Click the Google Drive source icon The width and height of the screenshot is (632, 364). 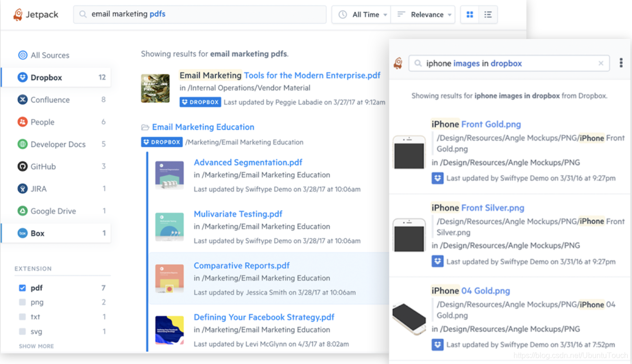[x=22, y=211]
